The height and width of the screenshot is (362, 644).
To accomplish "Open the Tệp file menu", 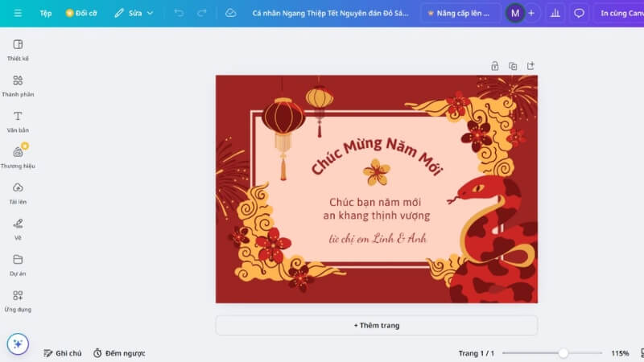I will [x=46, y=13].
